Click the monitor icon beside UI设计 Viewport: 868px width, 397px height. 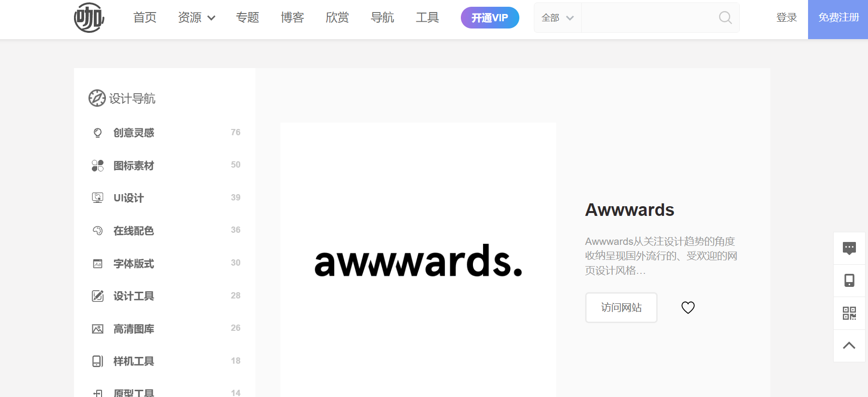click(x=98, y=198)
